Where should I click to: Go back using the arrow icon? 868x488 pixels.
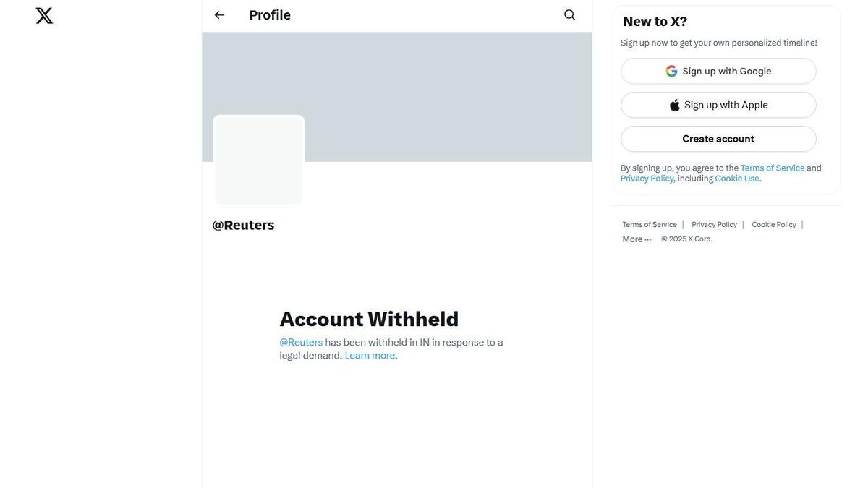point(219,15)
